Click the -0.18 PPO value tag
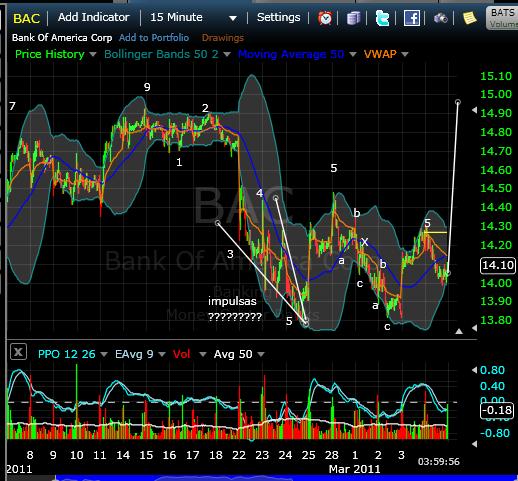 (x=498, y=410)
